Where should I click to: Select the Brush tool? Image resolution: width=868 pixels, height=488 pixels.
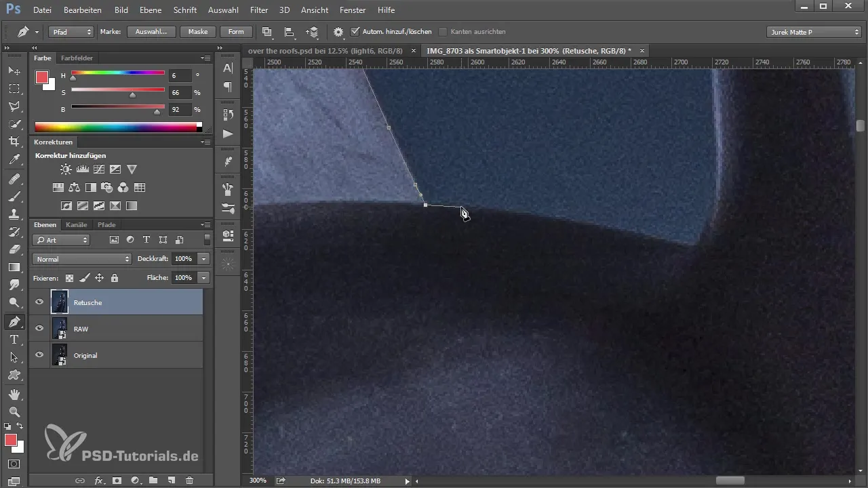[14, 197]
